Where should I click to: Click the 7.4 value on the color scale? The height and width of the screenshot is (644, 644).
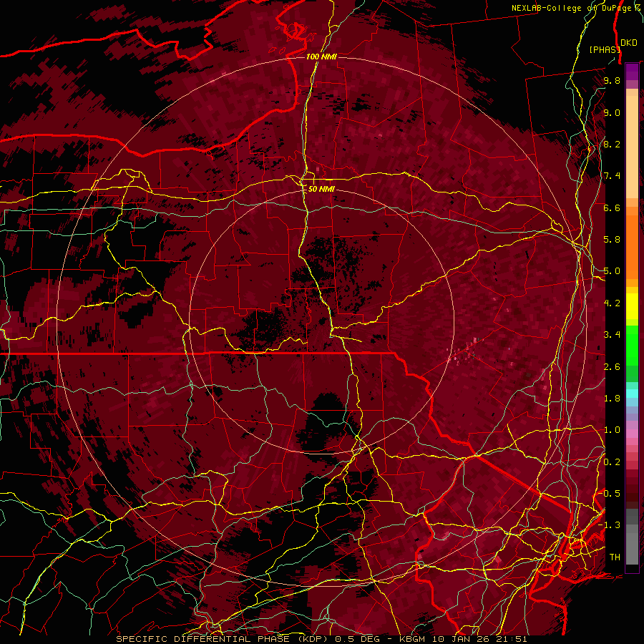tap(612, 176)
